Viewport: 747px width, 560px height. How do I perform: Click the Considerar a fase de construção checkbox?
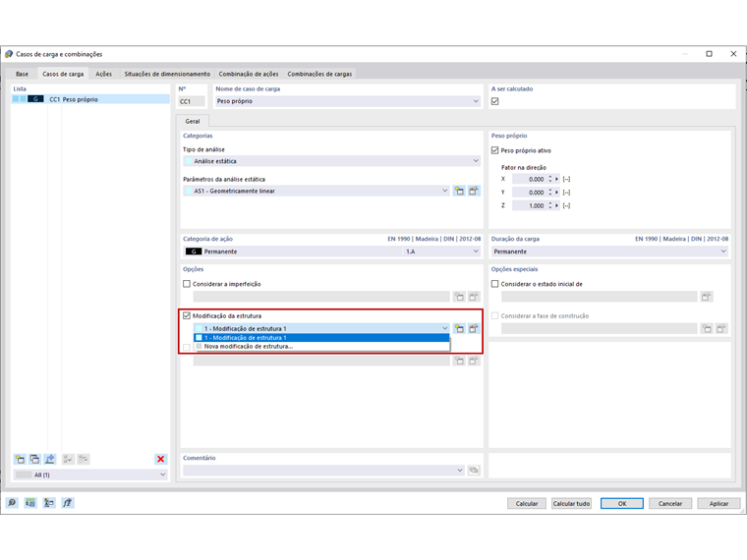[x=495, y=315]
